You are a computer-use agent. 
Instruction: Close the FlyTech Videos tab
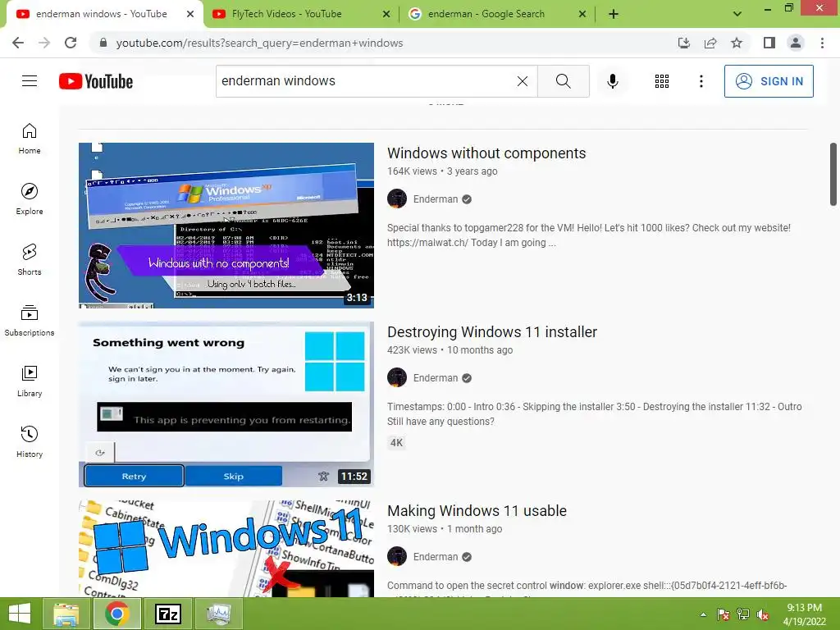tap(386, 15)
